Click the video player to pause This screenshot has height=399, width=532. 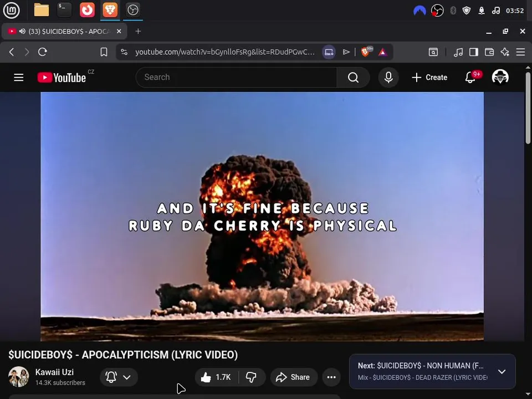click(x=262, y=217)
